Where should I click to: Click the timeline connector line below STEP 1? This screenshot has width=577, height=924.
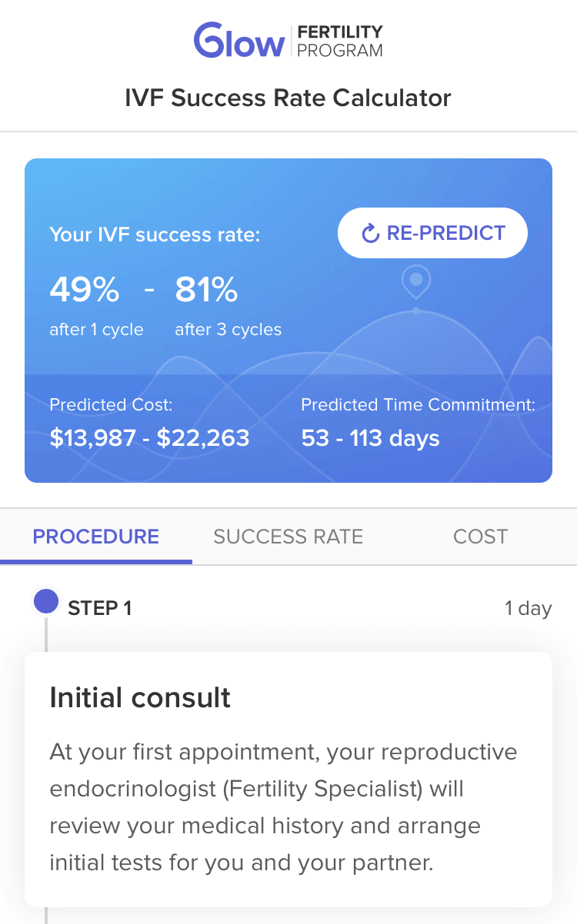pyautogui.click(x=46, y=634)
